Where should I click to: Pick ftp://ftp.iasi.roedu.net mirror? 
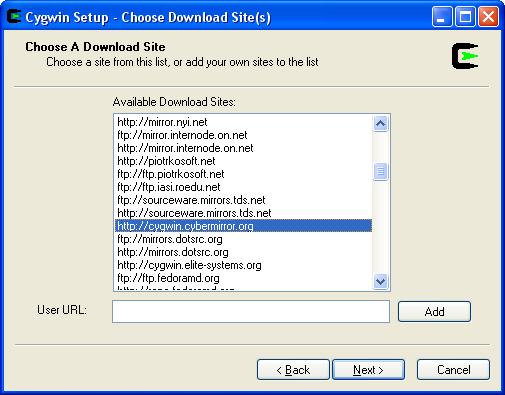(x=243, y=187)
